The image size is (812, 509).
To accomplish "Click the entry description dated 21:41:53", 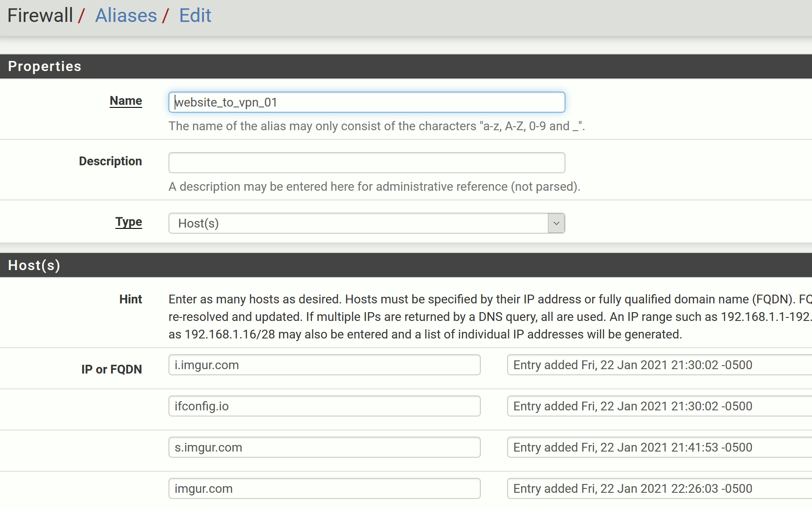I will point(658,447).
